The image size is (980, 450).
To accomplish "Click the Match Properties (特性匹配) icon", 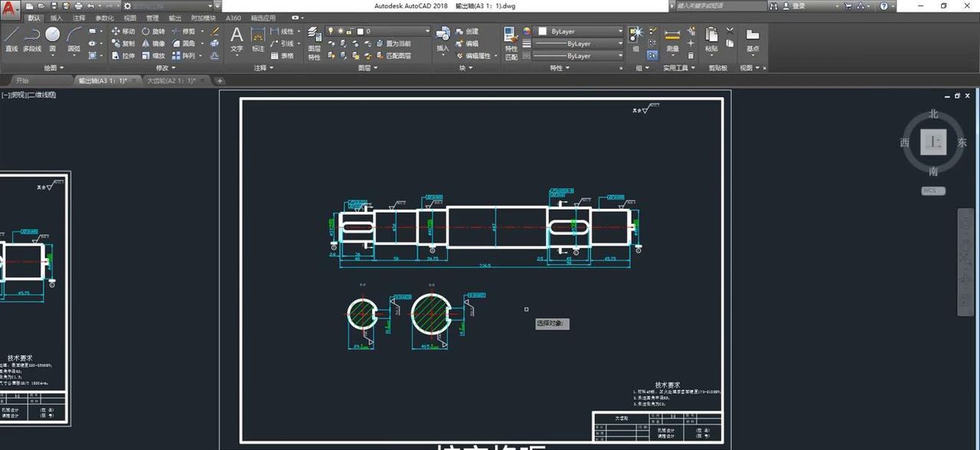I will click(511, 43).
